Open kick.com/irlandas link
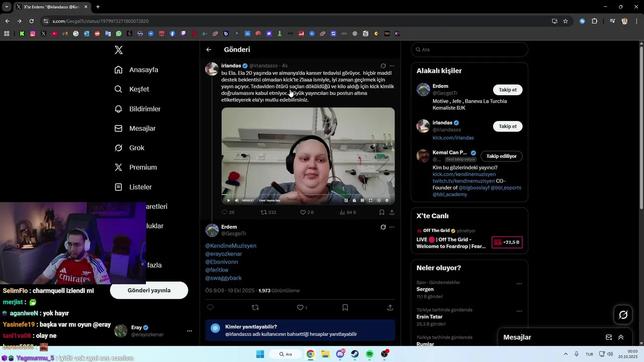The width and height of the screenshot is (644, 362). point(453,138)
